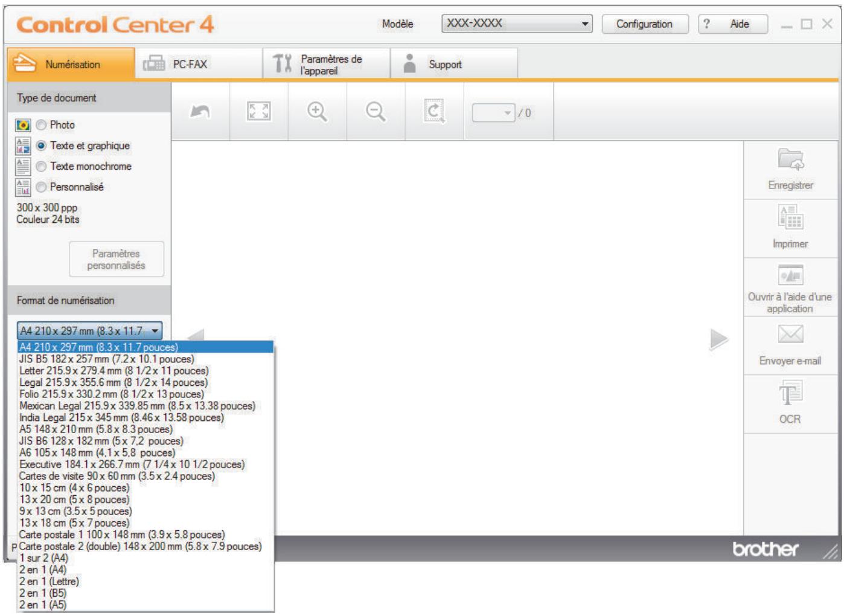Click the Photo document type icon
The height and width of the screenshot is (616, 844).
(x=23, y=125)
